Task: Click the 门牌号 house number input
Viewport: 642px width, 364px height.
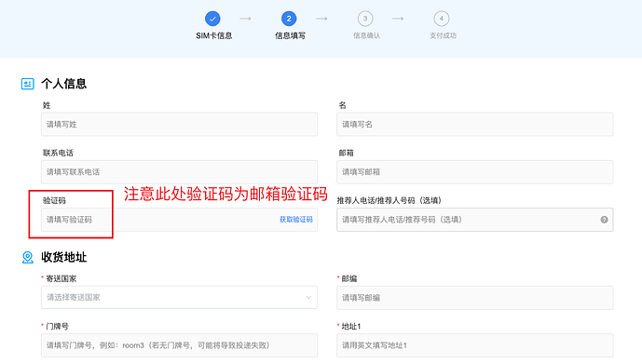Action: [x=179, y=345]
